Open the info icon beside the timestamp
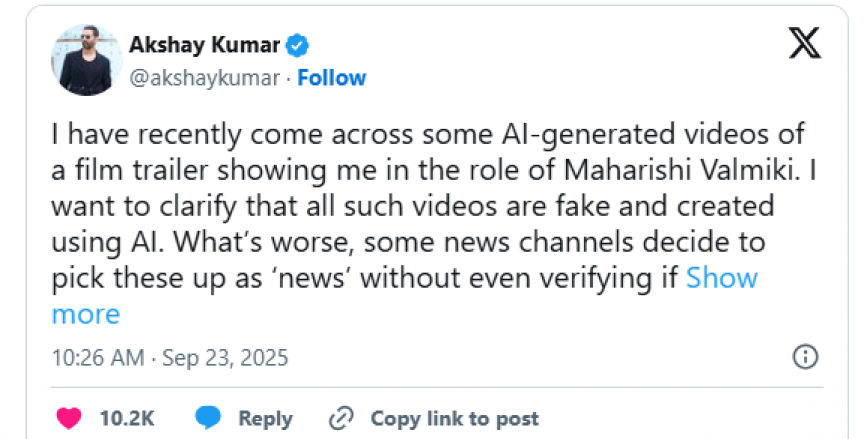Screen dimensions: 864x439 805,356
